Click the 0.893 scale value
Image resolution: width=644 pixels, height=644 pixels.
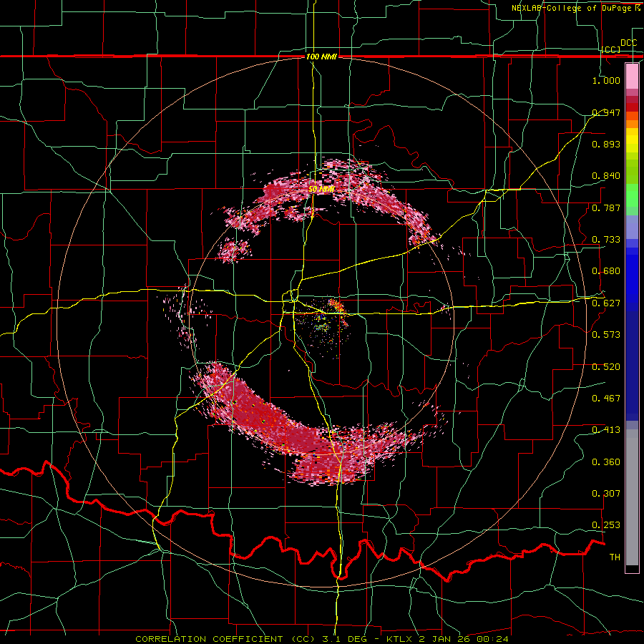(606, 144)
